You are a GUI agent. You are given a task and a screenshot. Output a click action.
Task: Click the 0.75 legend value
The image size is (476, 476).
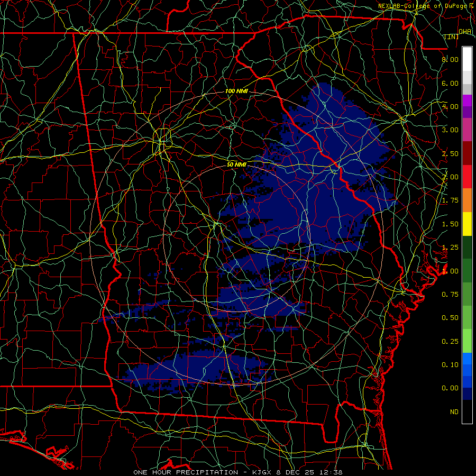[450, 295]
